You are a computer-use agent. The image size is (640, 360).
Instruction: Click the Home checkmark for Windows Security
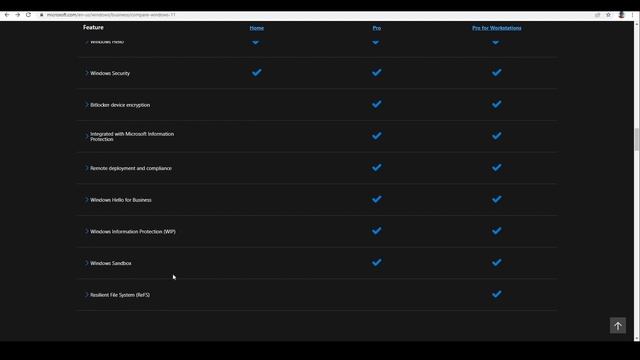[x=256, y=73]
